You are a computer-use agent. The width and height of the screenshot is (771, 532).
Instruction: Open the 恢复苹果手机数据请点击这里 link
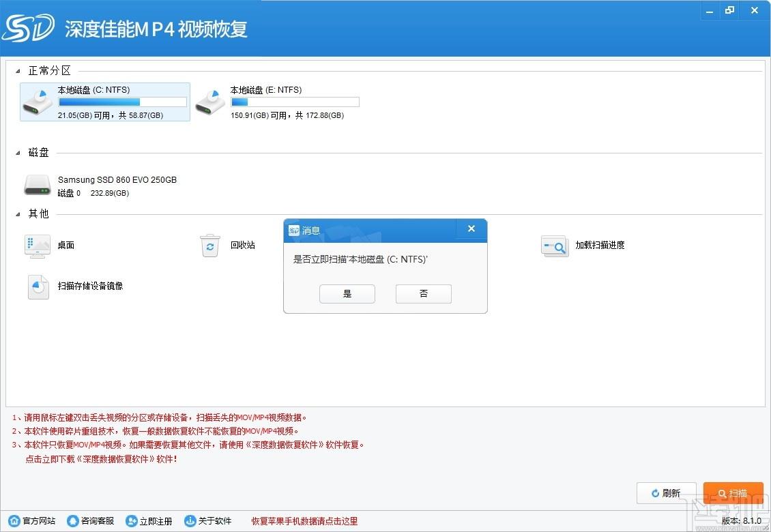pos(304,521)
